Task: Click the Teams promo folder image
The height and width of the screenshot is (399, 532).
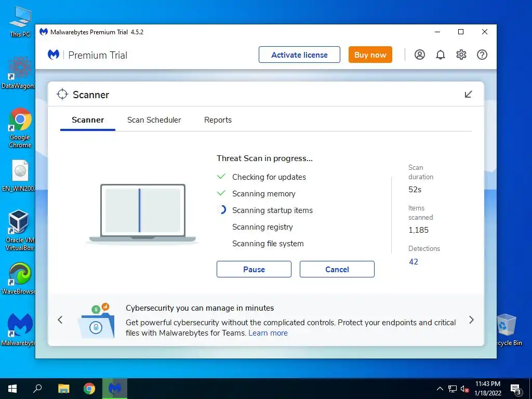Action: 96,321
